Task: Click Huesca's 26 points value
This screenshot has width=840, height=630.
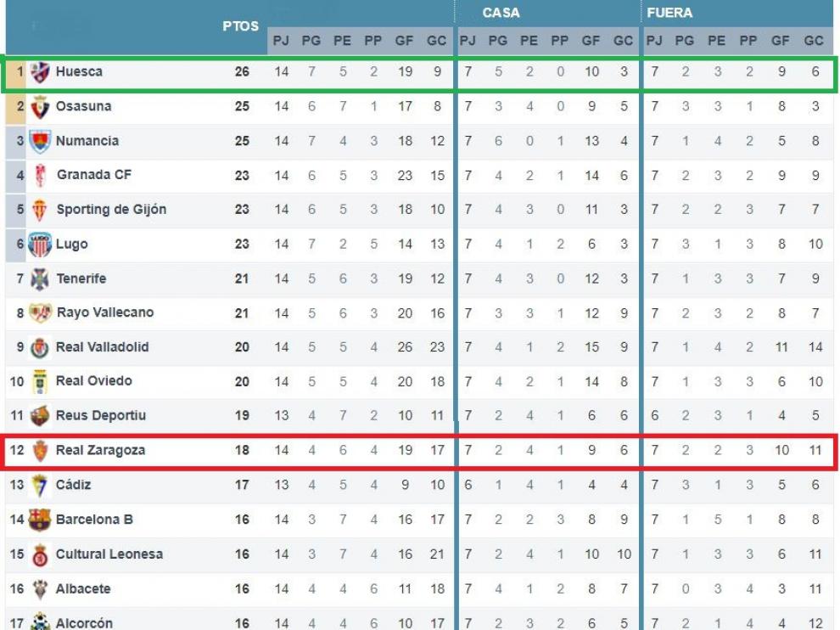Action: click(x=242, y=72)
